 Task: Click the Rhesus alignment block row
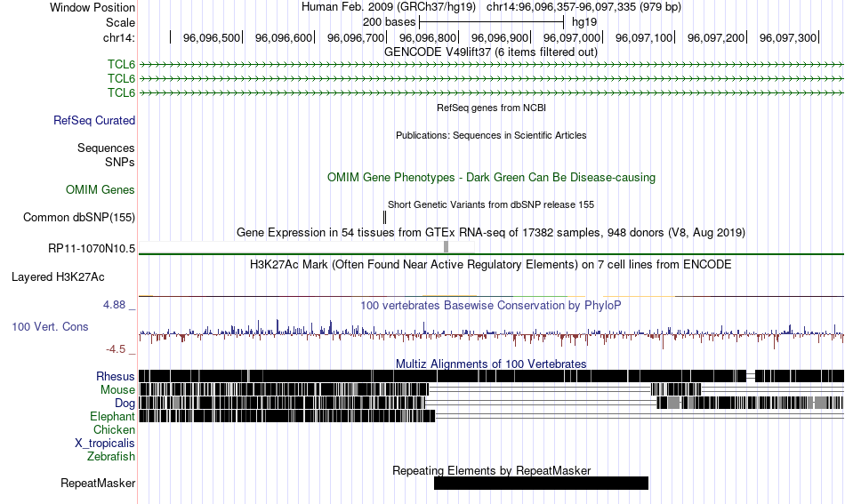tap(491, 376)
